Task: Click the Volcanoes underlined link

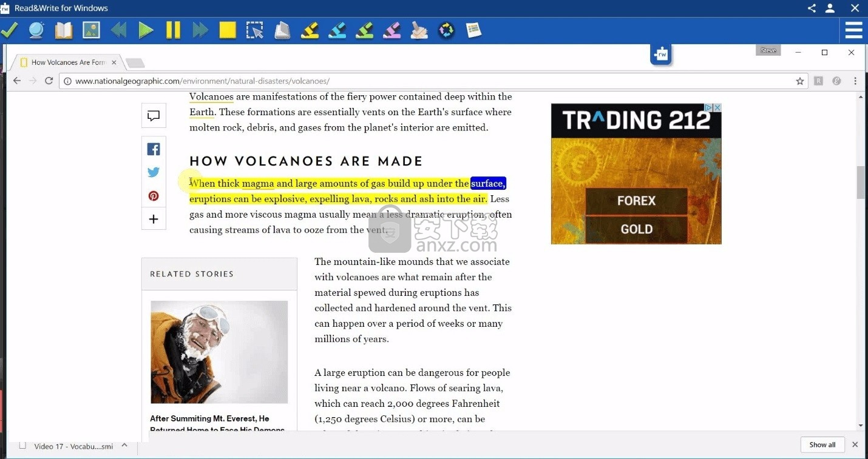Action: click(211, 96)
